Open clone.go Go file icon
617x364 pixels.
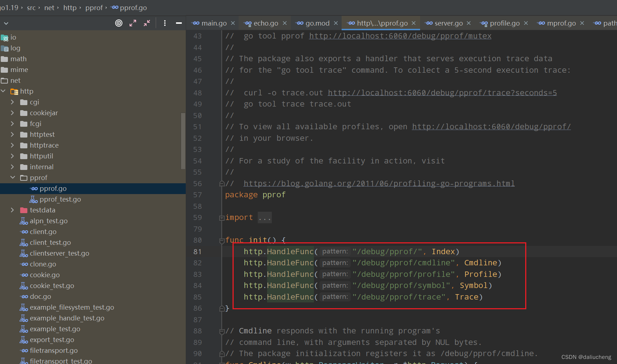pyautogui.click(x=24, y=264)
